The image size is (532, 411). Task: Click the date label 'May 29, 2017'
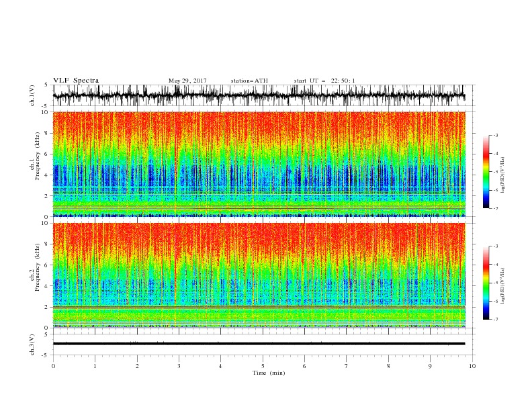pos(187,81)
